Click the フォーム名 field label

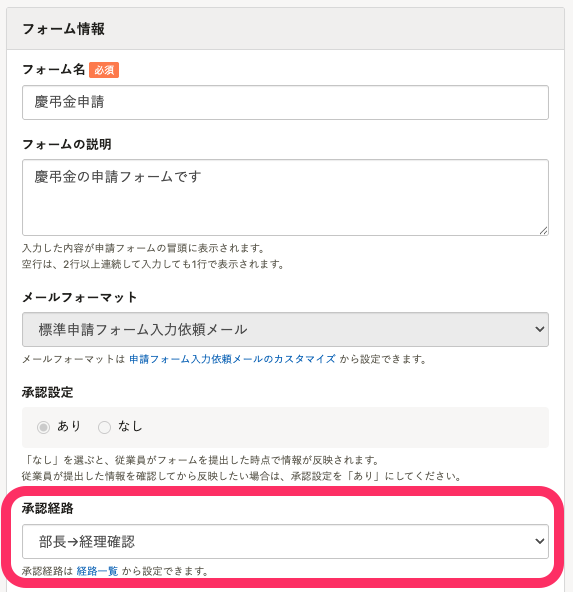(x=54, y=69)
